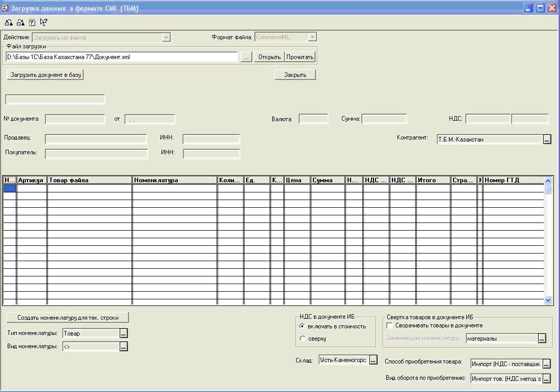Click the Товар файла column header
Image resolution: width=560 pixels, height=392 pixels.
coord(90,180)
